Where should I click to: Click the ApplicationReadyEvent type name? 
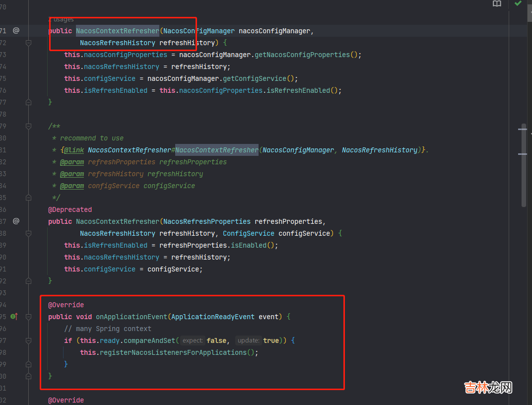212,317
